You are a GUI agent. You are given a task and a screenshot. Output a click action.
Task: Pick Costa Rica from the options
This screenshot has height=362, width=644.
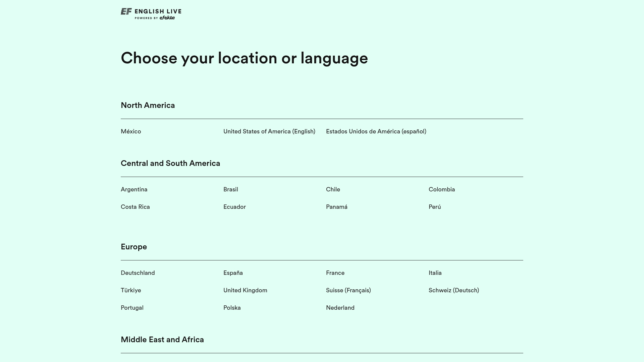(135, 207)
